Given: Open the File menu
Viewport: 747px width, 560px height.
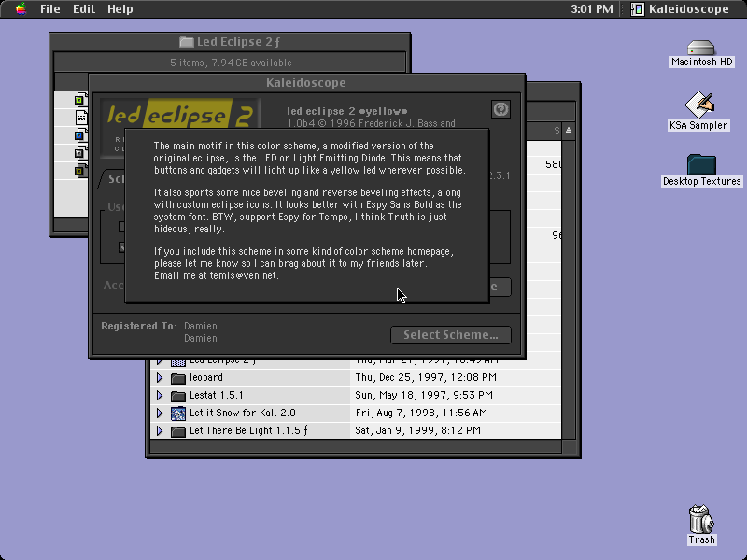Looking at the screenshot, I should (50, 9).
